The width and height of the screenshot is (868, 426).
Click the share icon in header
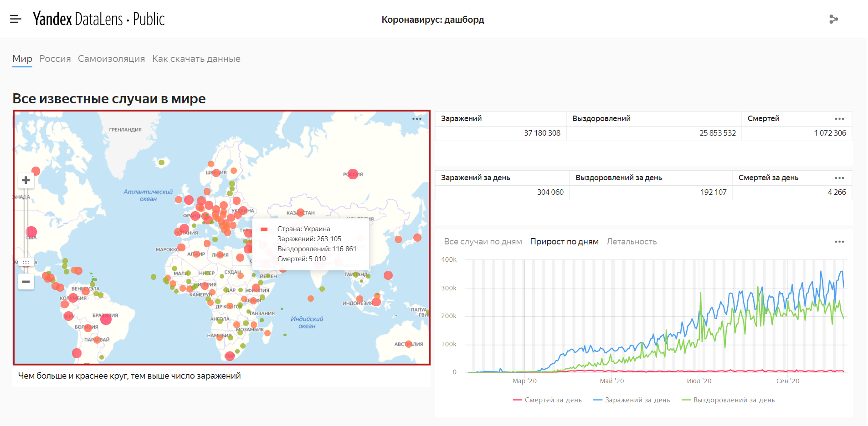point(833,19)
